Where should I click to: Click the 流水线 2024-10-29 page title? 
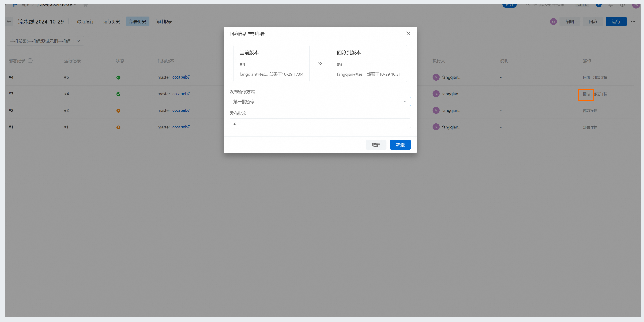[41, 21]
